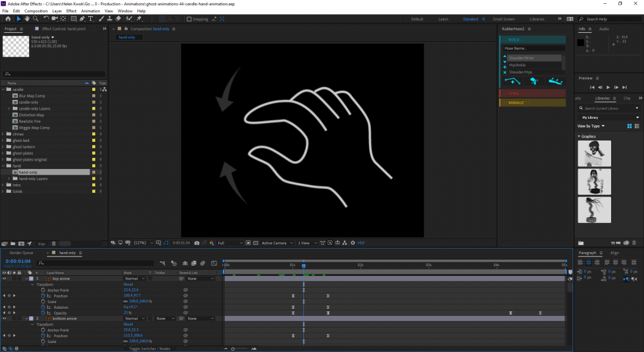Select the Zoom magnifier tool

[35, 19]
